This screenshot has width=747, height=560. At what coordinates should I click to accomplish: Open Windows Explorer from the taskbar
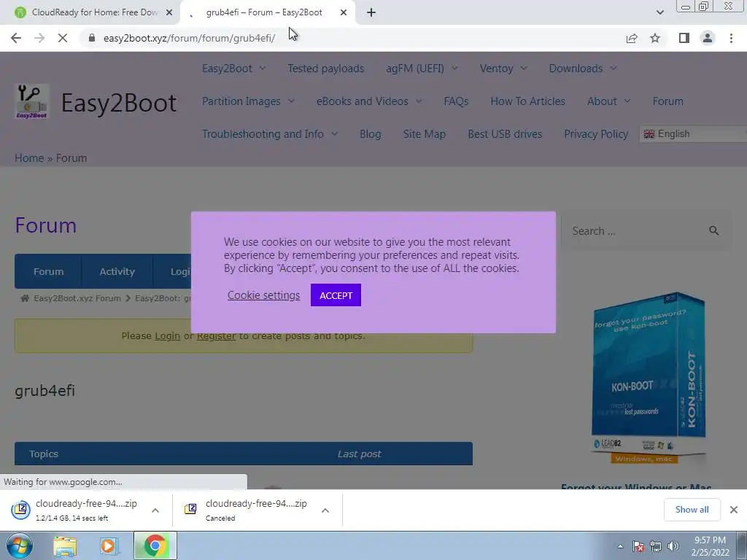click(x=65, y=546)
